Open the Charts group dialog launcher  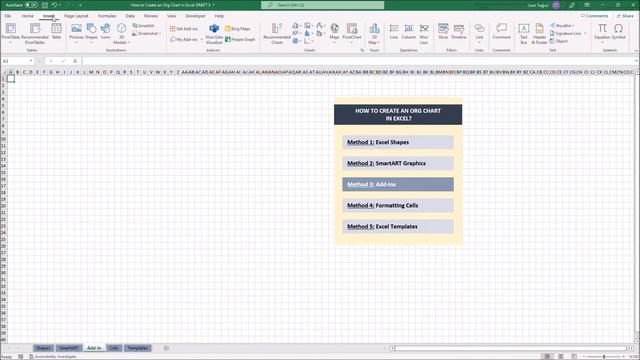pos(362,50)
